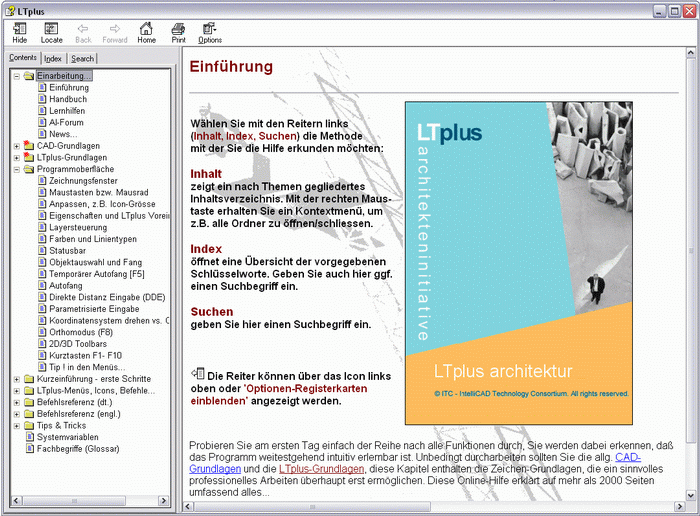Viewport: 700px width, 516px height.
Task: Open the Orthomodus (F8) topic
Action: tap(81, 332)
